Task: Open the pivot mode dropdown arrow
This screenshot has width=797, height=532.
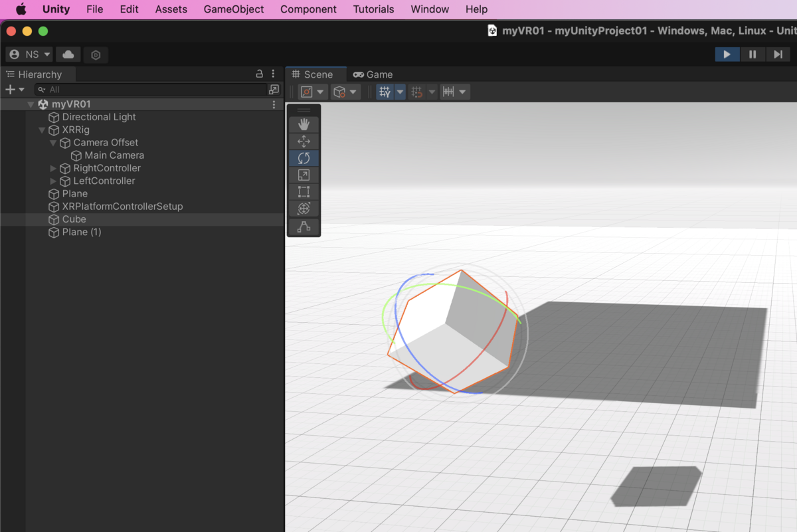Action: click(321, 92)
